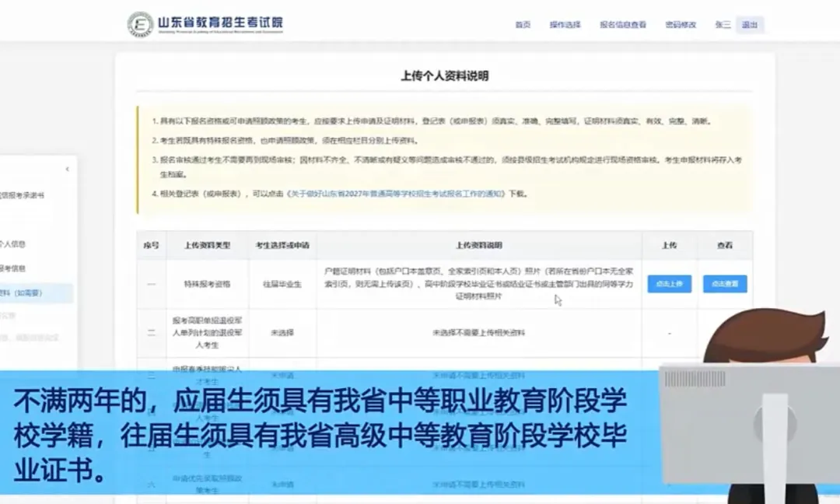
Task: Click the 未选择不需要上传相关资料 cell
Action: [x=479, y=333]
